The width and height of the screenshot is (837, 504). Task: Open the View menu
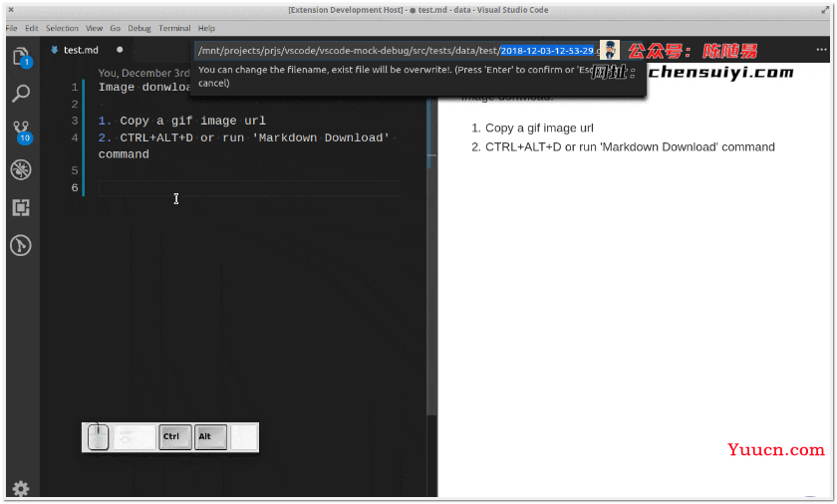[x=94, y=28]
